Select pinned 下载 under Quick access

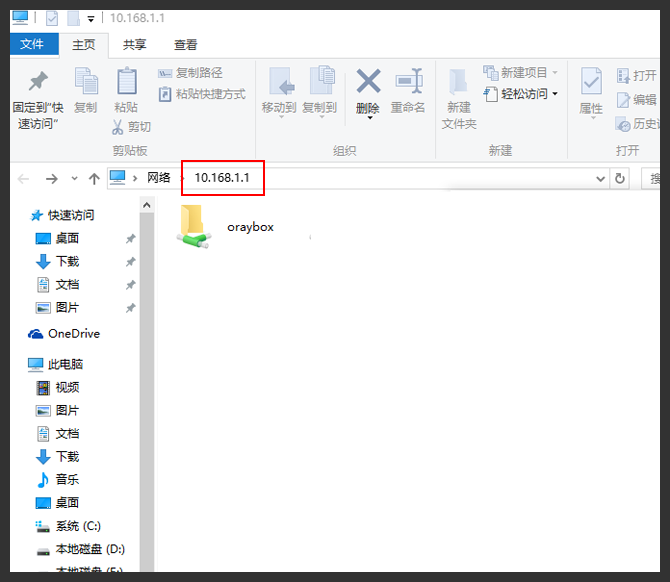[x=57, y=262]
